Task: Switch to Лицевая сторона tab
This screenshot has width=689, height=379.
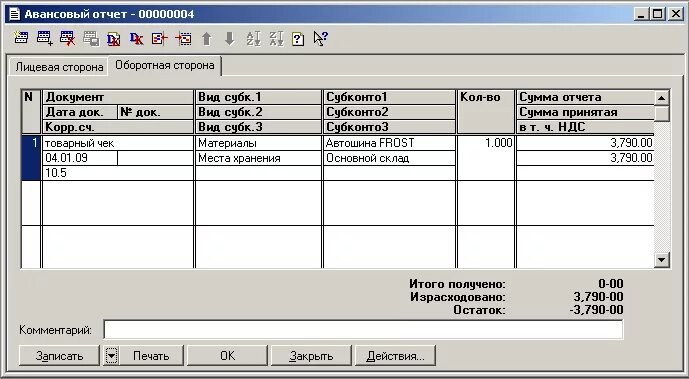Action: (59, 67)
